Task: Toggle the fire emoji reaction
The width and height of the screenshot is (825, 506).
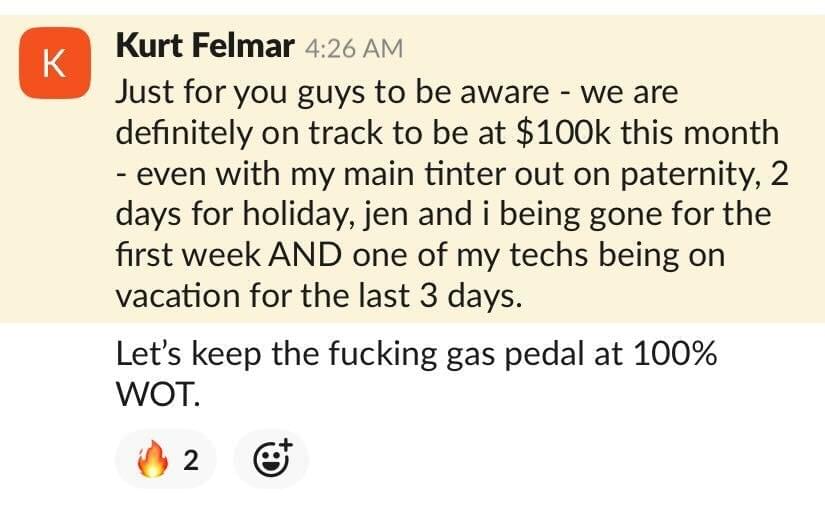Action: point(166,459)
